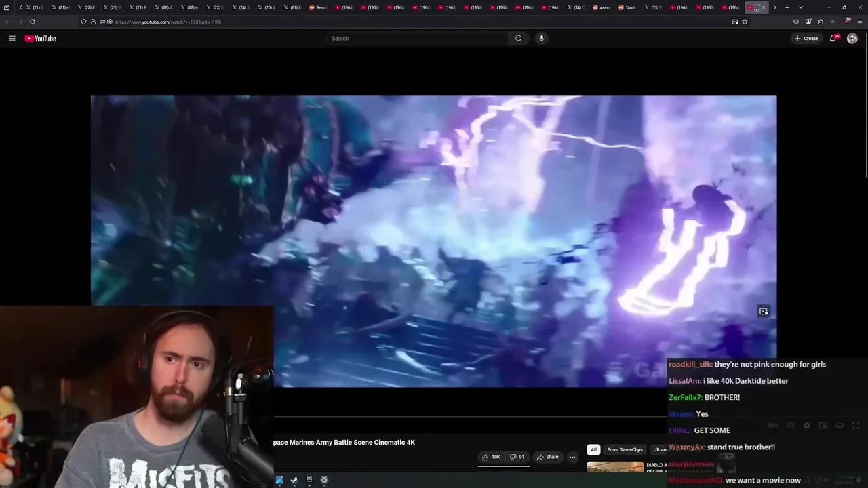Switch to the Asmo browser tab
The width and height of the screenshot is (868, 488).
[601, 7]
